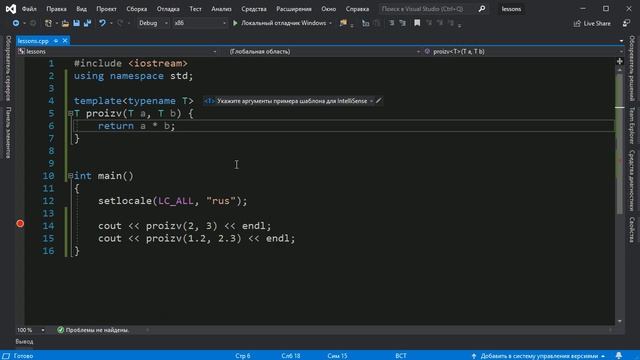The width and height of the screenshot is (640, 360).
Task: Open the undo history dropdown arrow
Action: pyautogui.click(x=111, y=23)
